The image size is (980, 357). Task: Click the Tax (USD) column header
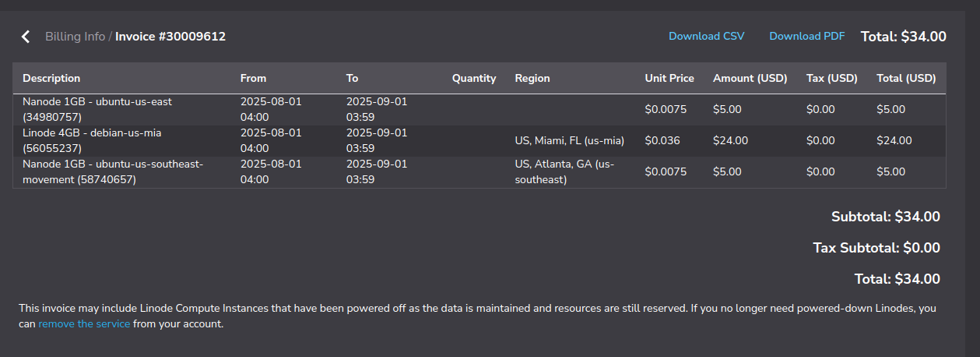pos(831,79)
